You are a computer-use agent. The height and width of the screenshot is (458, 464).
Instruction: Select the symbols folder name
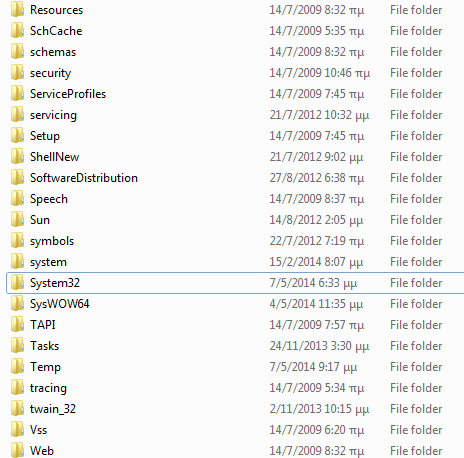pyautogui.click(x=52, y=241)
